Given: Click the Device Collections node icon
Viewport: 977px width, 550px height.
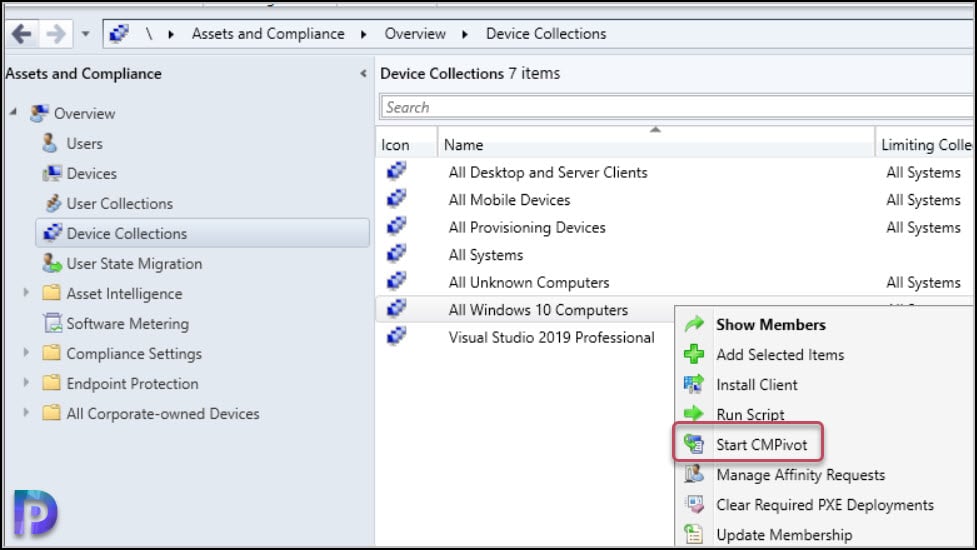Looking at the screenshot, I should pos(52,233).
